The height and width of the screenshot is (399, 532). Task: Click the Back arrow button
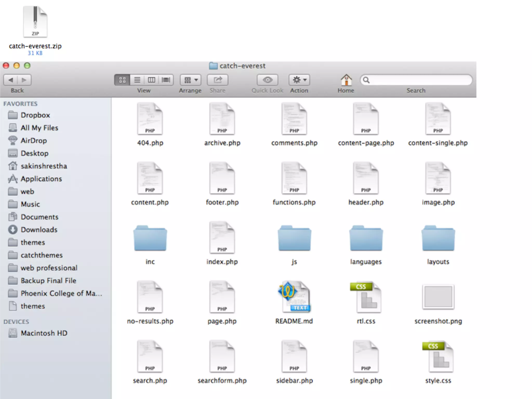(x=11, y=80)
